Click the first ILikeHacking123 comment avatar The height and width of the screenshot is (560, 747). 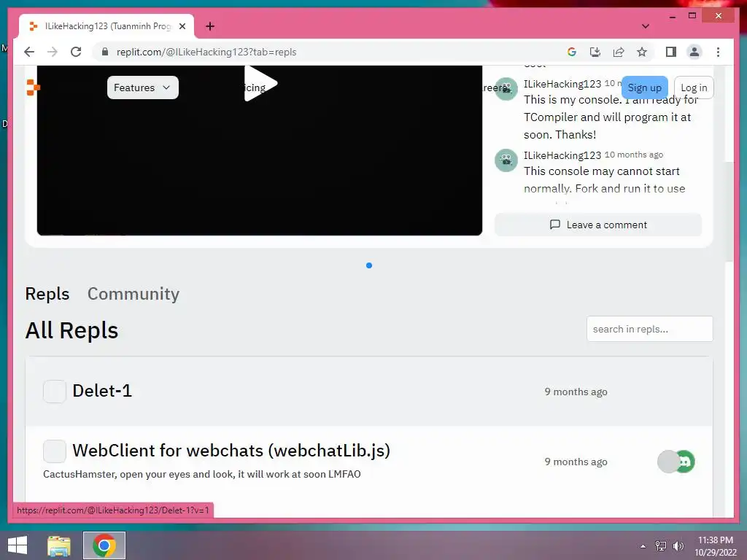click(x=506, y=89)
